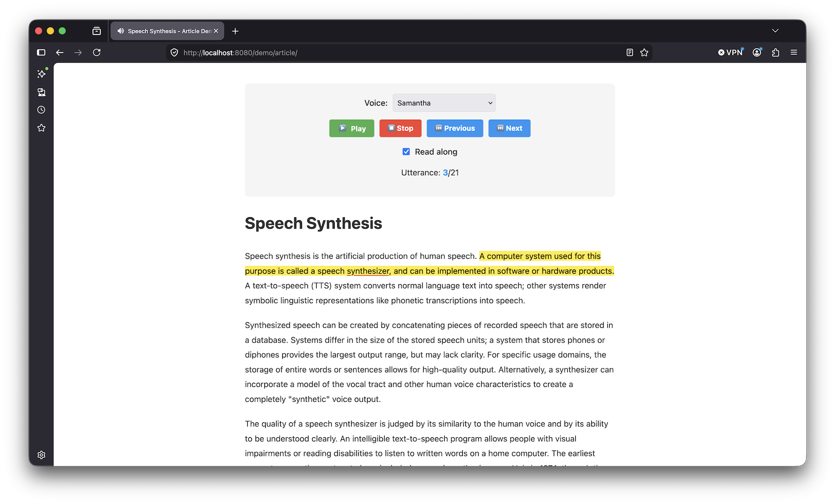Bookmark this page with the star
Screen dimensions: 835x504
(644, 52)
